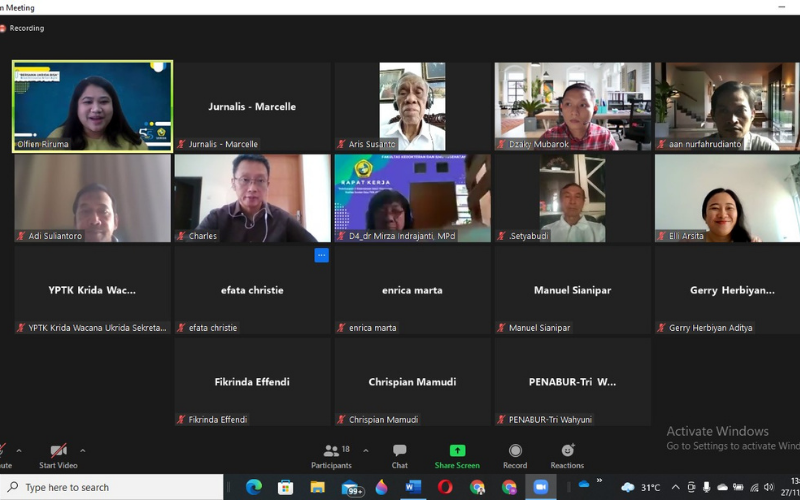Click the weather 31°C widget in the tray
The width and height of the screenshot is (800, 500).
click(641, 488)
